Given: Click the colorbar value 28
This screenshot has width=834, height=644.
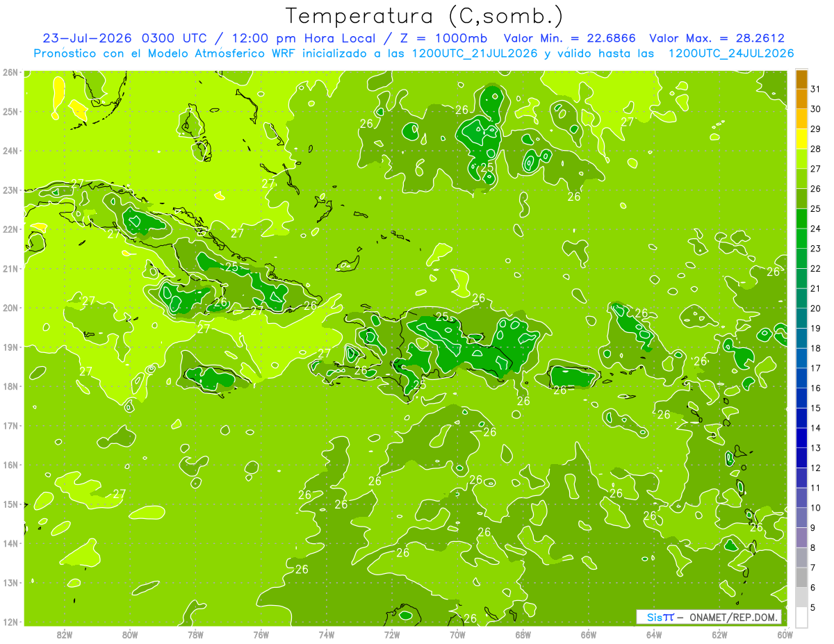Looking at the screenshot, I should (x=816, y=149).
